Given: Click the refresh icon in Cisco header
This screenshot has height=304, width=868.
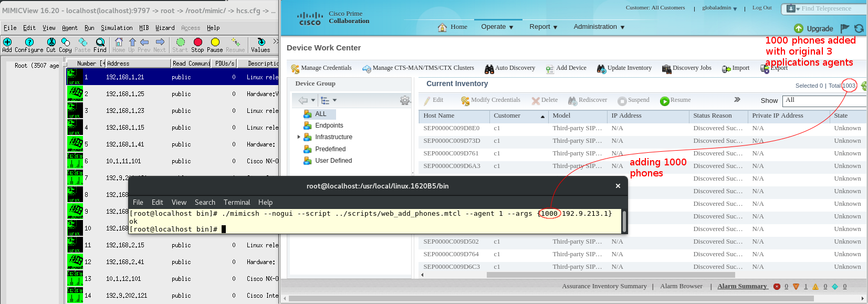Looking at the screenshot, I should pos(859,28).
